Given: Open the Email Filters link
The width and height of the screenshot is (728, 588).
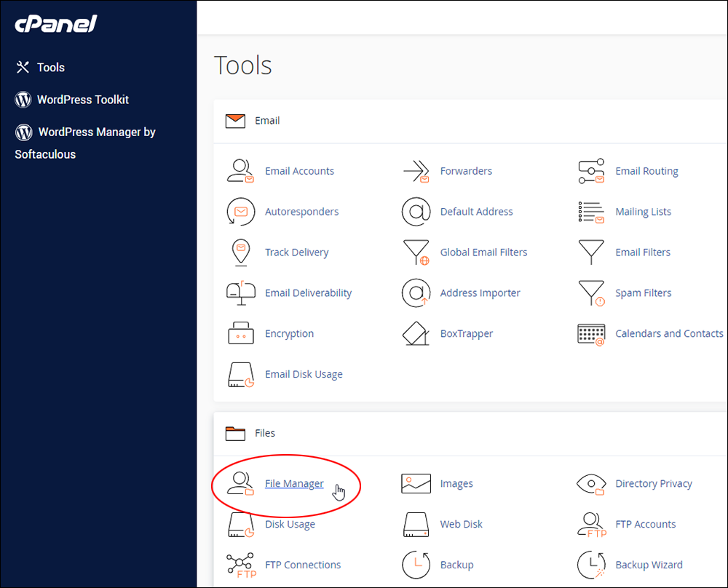Looking at the screenshot, I should pos(643,253).
